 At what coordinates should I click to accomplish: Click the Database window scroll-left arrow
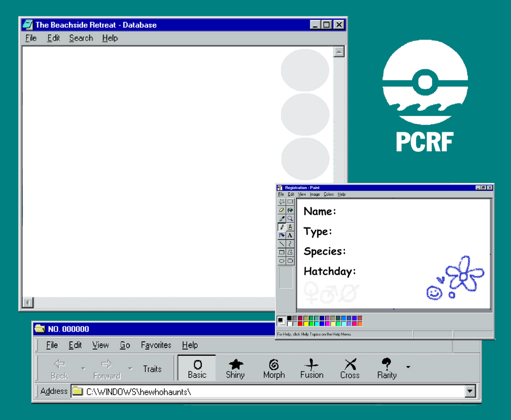pyautogui.click(x=28, y=303)
